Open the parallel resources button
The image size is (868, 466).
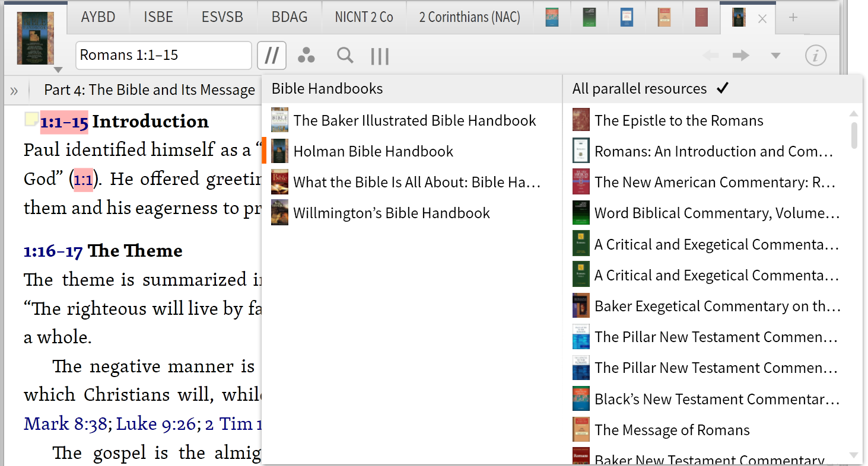272,56
